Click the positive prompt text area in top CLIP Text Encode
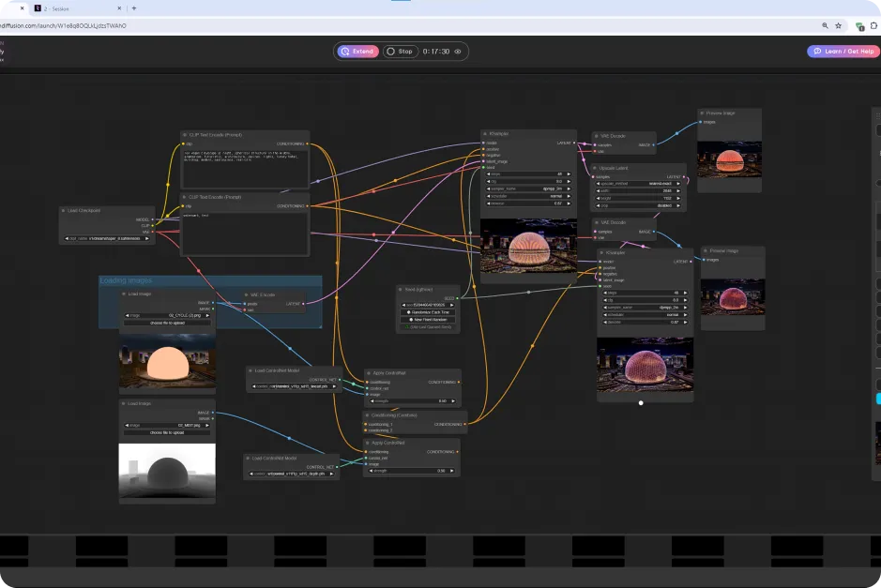Viewport: 881px width, 588px height. [245, 167]
